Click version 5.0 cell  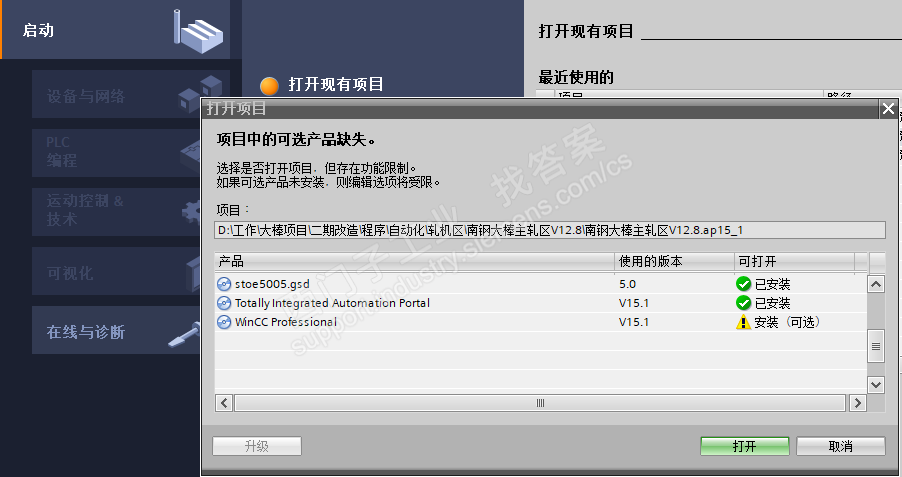click(627, 284)
